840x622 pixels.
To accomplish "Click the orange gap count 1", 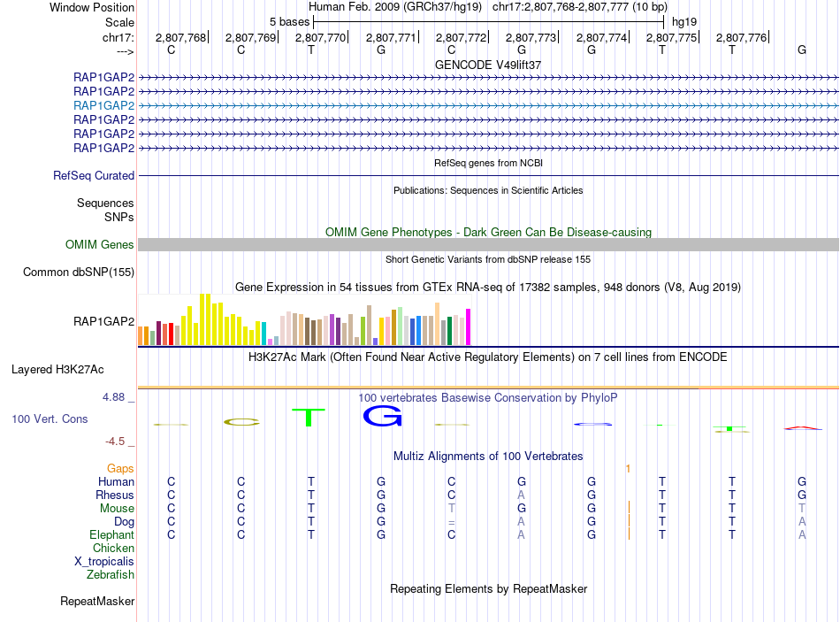I will pyautogui.click(x=628, y=469).
